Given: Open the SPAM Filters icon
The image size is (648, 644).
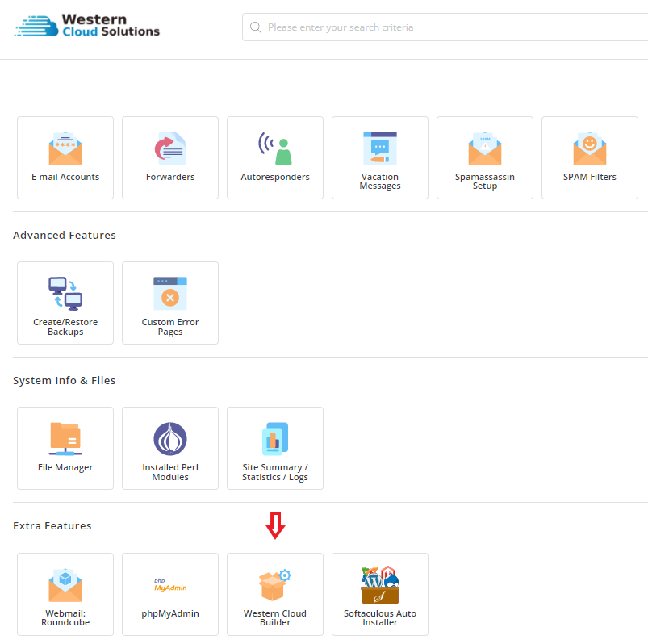Looking at the screenshot, I should (x=590, y=149).
